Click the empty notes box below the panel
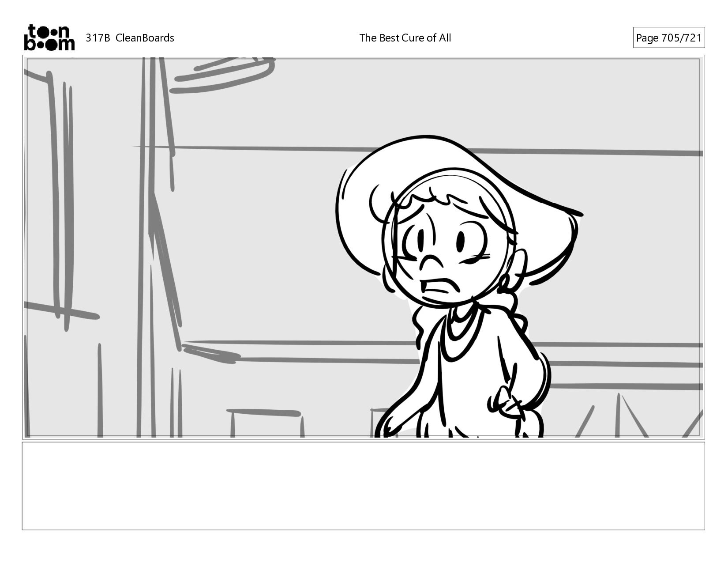The image size is (728, 563). [363, 486]
